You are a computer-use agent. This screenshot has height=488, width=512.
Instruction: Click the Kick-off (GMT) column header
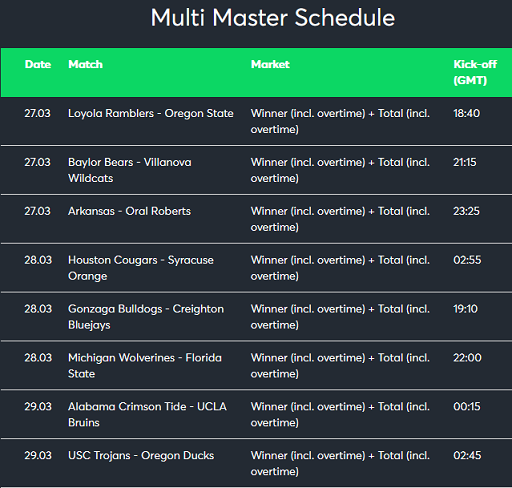(475, 72)
